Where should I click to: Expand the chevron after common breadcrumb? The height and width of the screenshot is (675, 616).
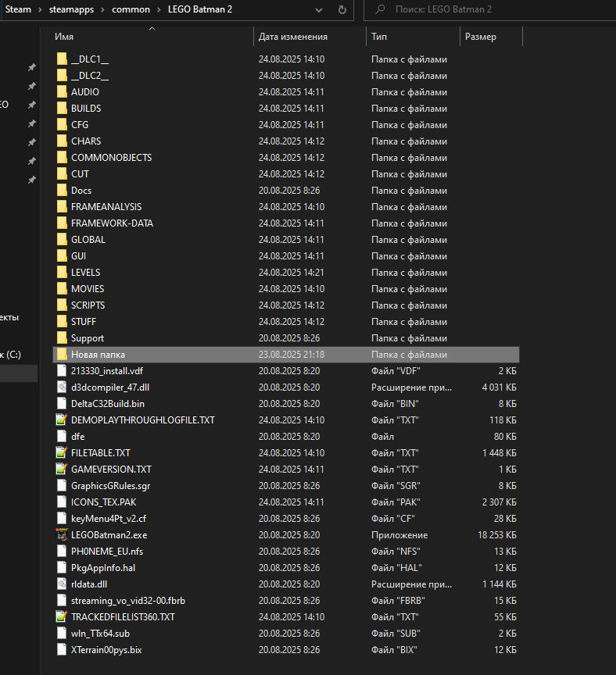(x=159, y=9)
